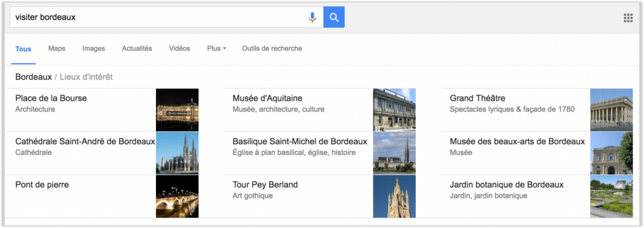Open Pont de pierre result
644x228 pixels.
coord(42,185)
